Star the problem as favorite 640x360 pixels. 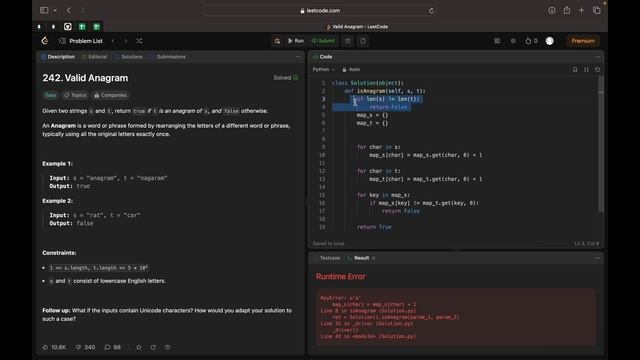(x=139, y=347)
